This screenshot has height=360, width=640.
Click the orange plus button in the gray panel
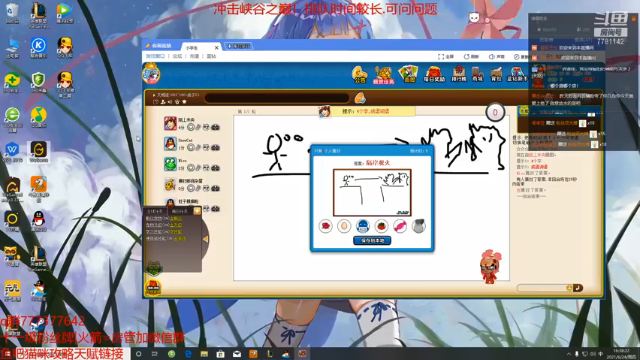pyautogui.click(x=197, y=211)
